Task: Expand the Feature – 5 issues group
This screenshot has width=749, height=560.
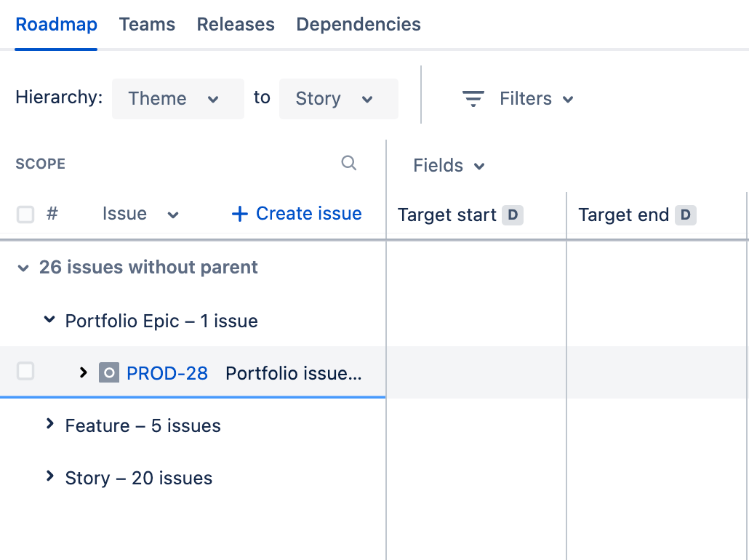Action: pyautogui.click(x=49, y=424)
